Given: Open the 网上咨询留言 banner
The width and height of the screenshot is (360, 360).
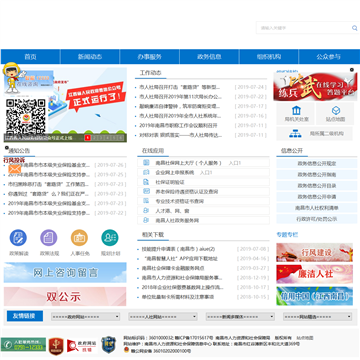Looking at the screenshot, I should [x=65, y=272].
